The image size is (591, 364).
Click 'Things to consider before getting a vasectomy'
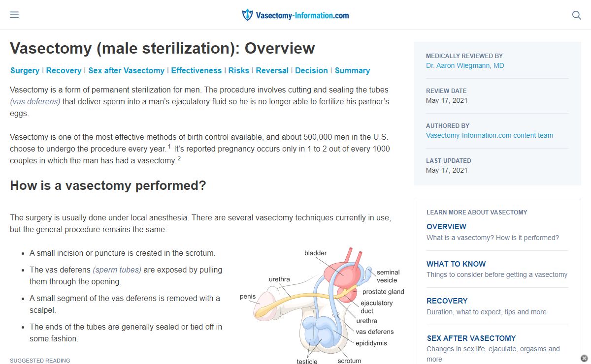pos(497,274)
